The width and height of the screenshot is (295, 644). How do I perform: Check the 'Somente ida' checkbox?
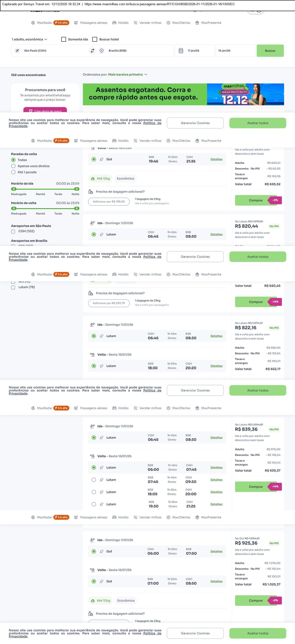tap(64, 40)
